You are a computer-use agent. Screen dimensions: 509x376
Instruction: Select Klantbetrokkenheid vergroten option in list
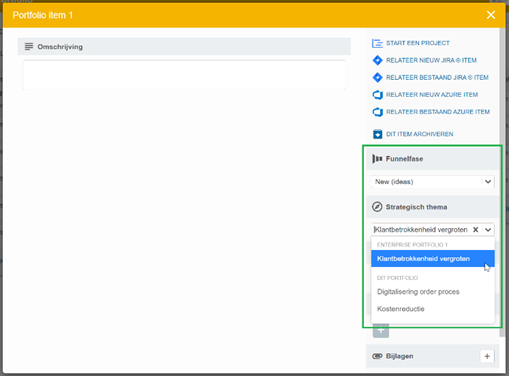point(433,259)
